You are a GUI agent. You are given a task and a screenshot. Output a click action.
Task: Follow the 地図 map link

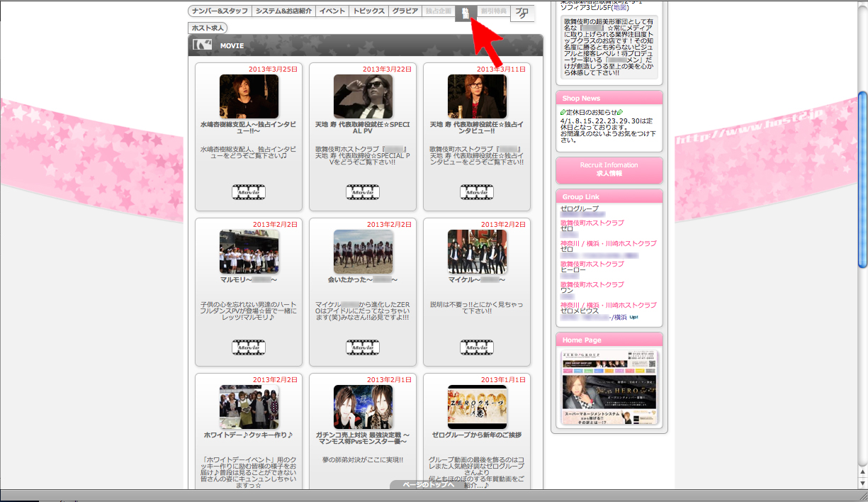point(620,7)
